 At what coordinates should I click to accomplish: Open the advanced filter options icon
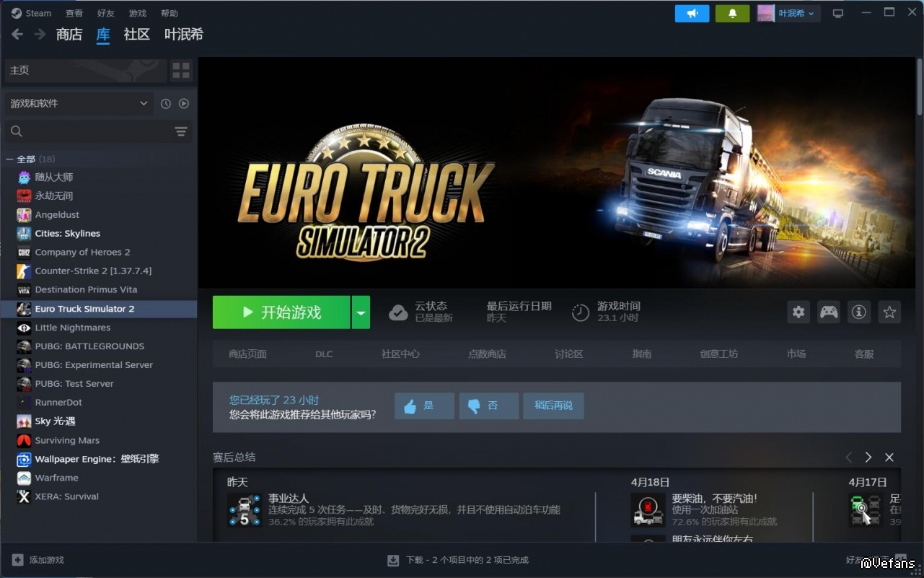tap(181, 131)
